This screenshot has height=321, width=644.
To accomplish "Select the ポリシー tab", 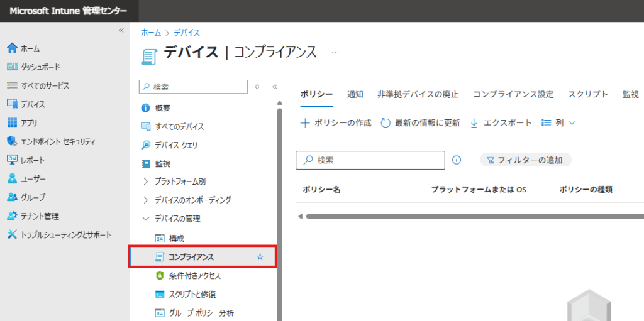I will pyautogui.click(x=316, y=94).
